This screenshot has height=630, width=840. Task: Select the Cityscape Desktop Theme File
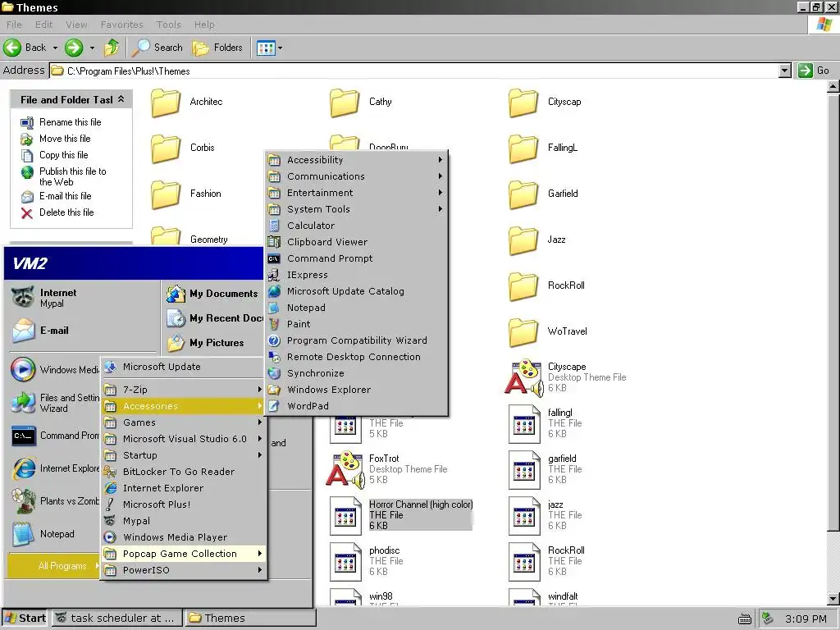pos(566,377)
